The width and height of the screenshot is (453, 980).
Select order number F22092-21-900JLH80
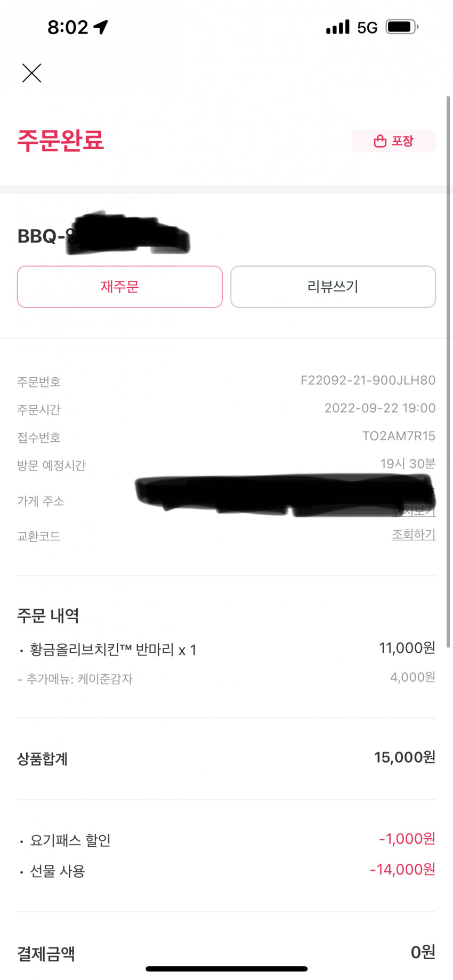tap(368, 380)
